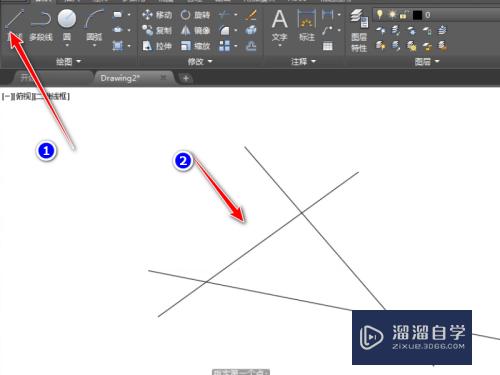Choose the Hatch tool icon
This screenshot has height=375, width=500.
point(117,46)
